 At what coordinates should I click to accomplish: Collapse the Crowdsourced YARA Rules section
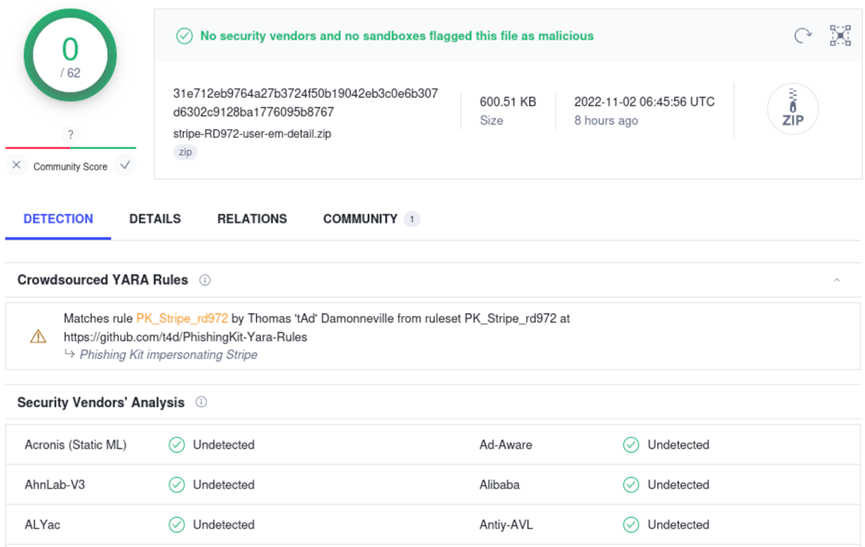[x=837, y=281]
